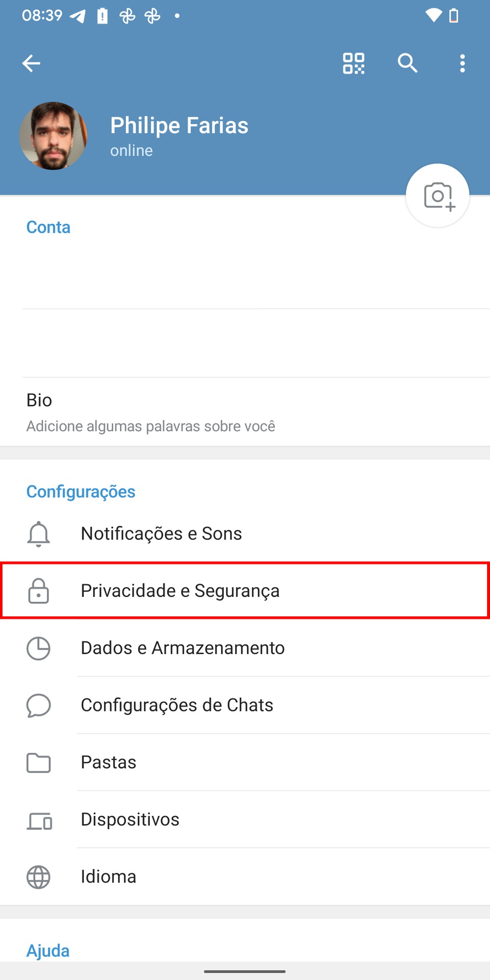Tap the bell icon for notifications
This screenshot has height=980, width=490.
[x=38, y=534]
